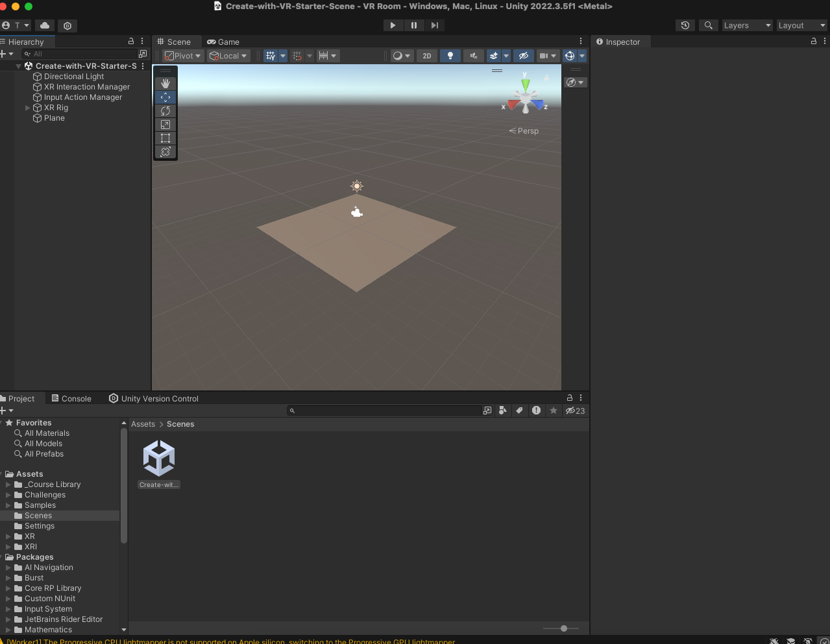Screen dimensions: 830x644
Task: Open the Pivot handle position dropdown
Action: (183, 56)
